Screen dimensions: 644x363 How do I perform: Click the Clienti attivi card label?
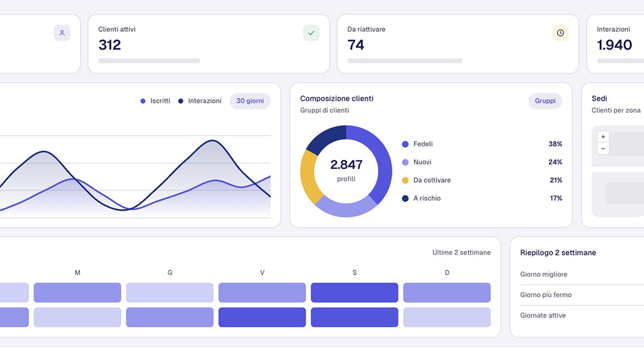point(117,29)
